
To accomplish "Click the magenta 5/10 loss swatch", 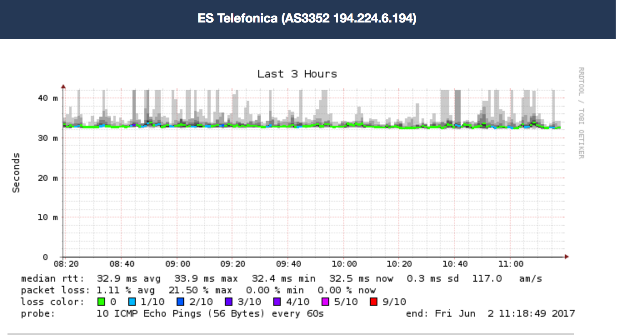I will pyautogui.click(x=325, y=302).
